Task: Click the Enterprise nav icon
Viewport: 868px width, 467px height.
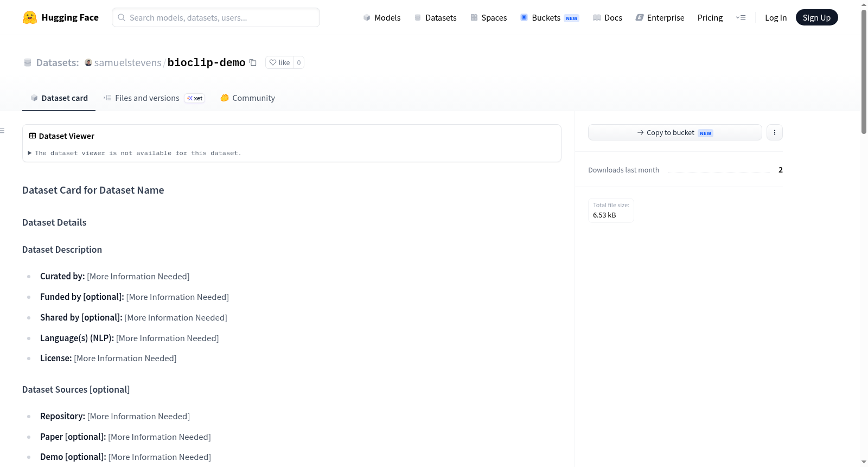Action: point(640,17)
